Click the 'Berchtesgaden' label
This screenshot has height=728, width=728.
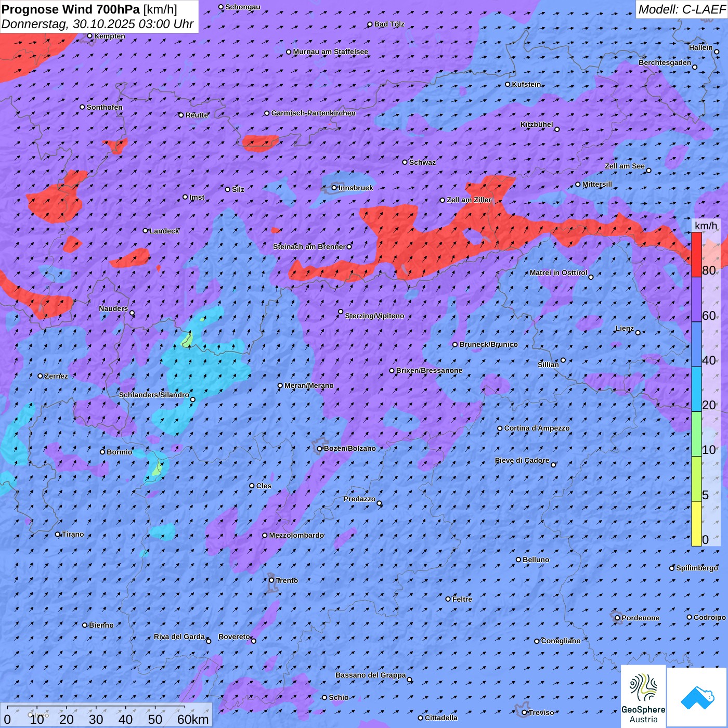click(665, 62)
